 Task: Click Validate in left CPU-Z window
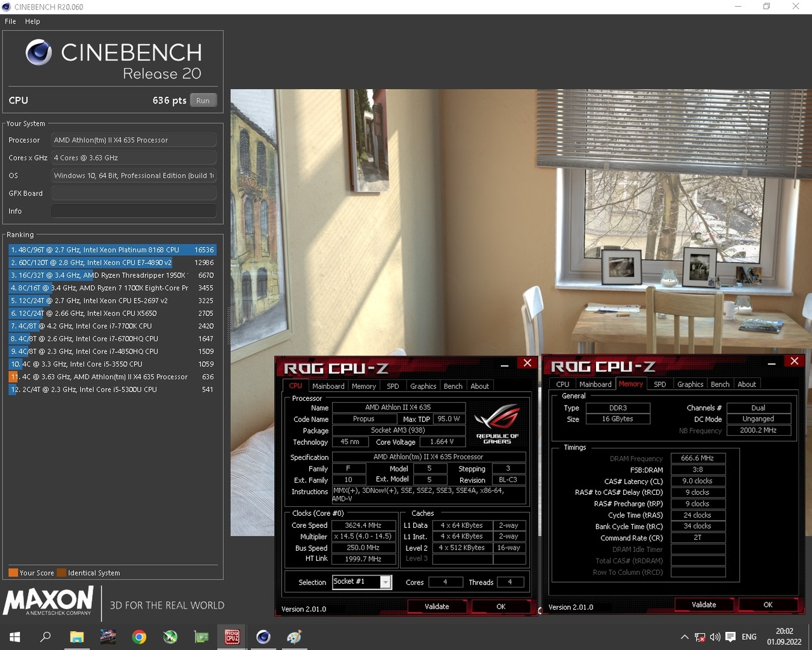(x=437, y=607)
